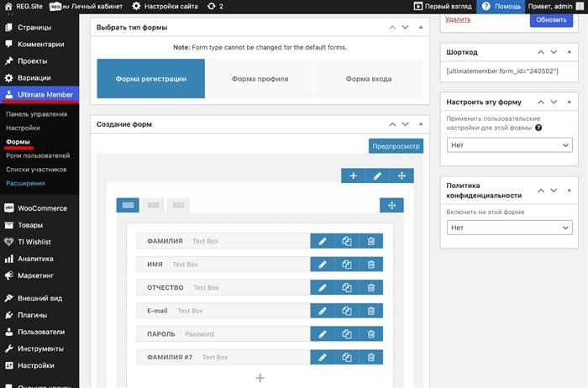The image size is (588, 388).
Task: Edit the ФАМИЛИЯ field with pencil icon
Action: (322, 241)
